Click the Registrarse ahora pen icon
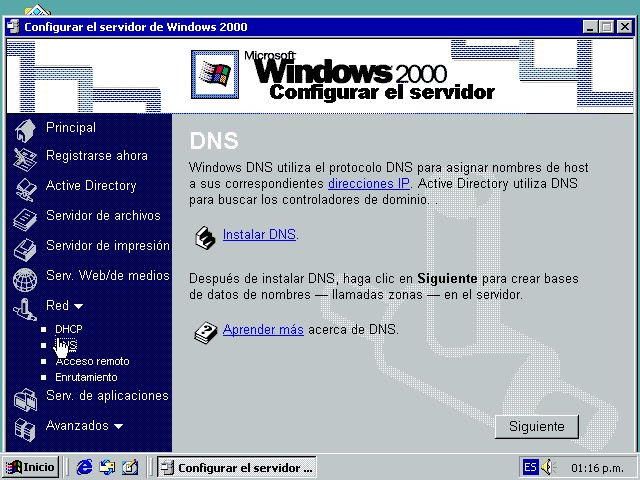Image resolution: width=640 pixels, height=480 pixels. tap(25, 159)
